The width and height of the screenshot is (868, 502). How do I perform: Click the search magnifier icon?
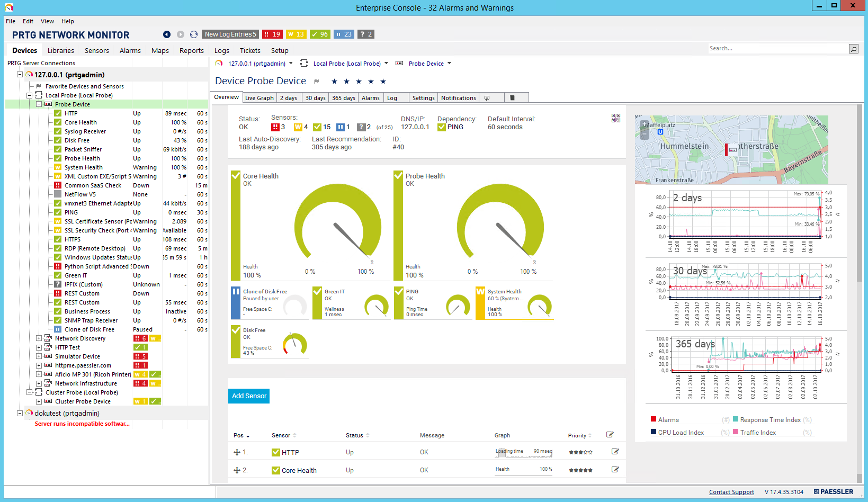pos(853,49)
